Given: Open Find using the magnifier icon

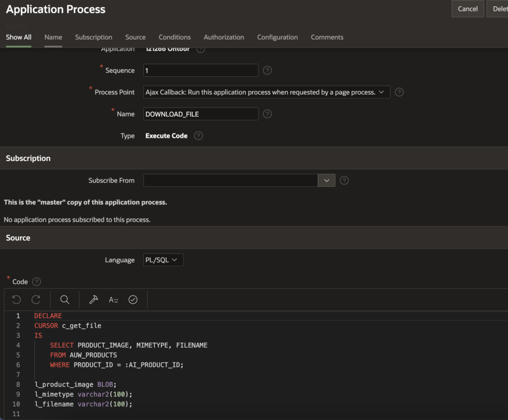Looking at the screenshot, I should tap(64, 300).
